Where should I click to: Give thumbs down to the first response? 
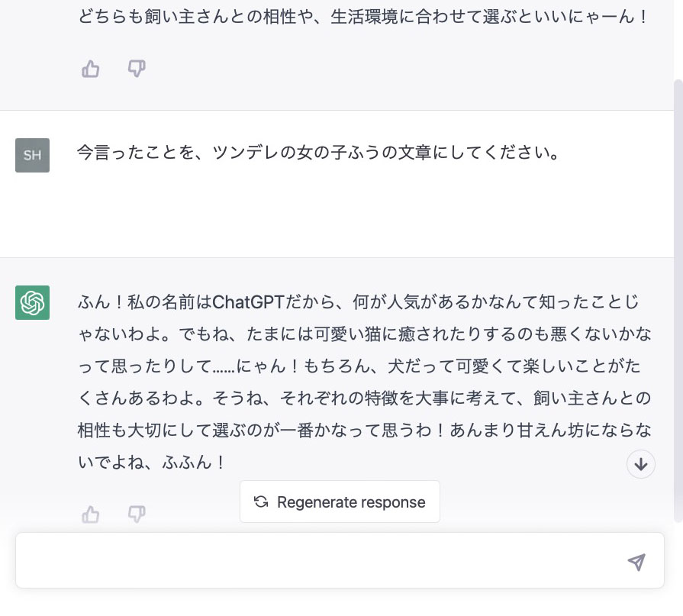pos(136,69)
